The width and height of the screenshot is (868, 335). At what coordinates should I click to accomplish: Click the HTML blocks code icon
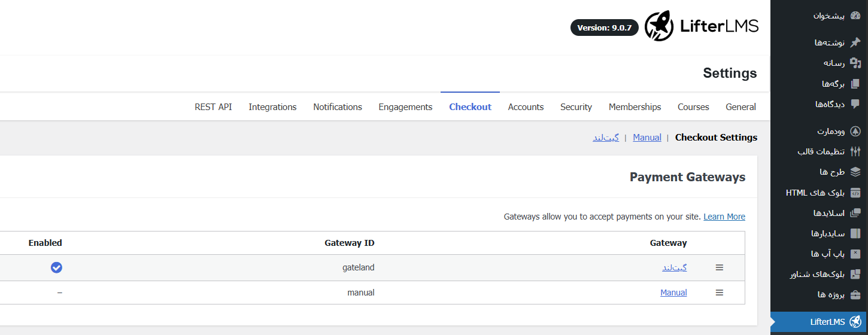(x=855, y=193)
